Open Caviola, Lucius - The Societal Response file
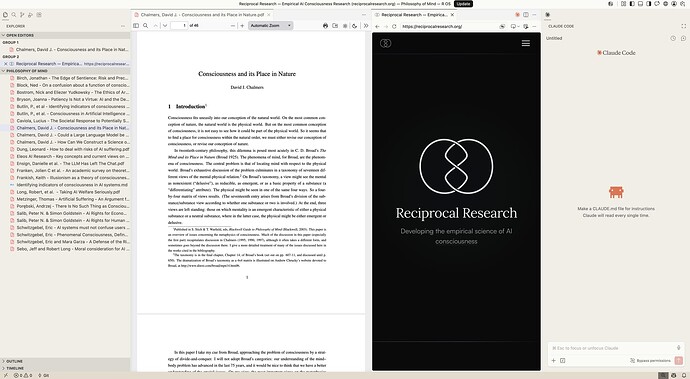Viewport: 690px width, 379px height. point(65,121)
